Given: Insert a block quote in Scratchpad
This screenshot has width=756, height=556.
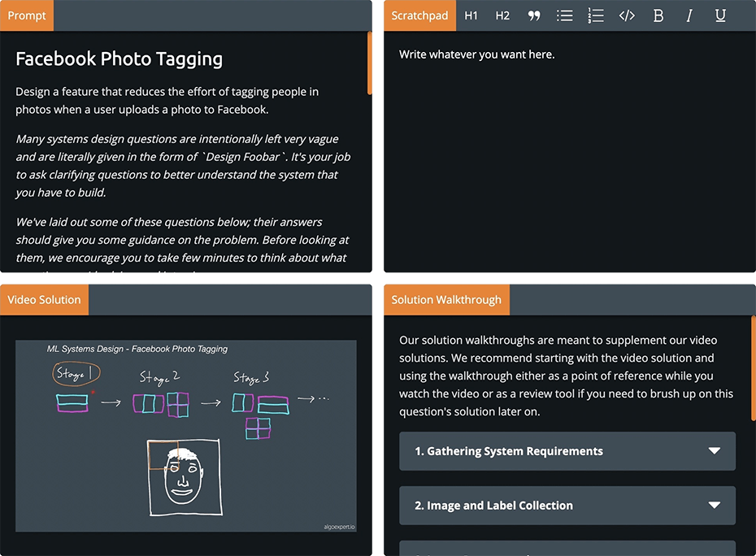Looking at the screenshot, I should pyautogui.click(x=534, y=15).
